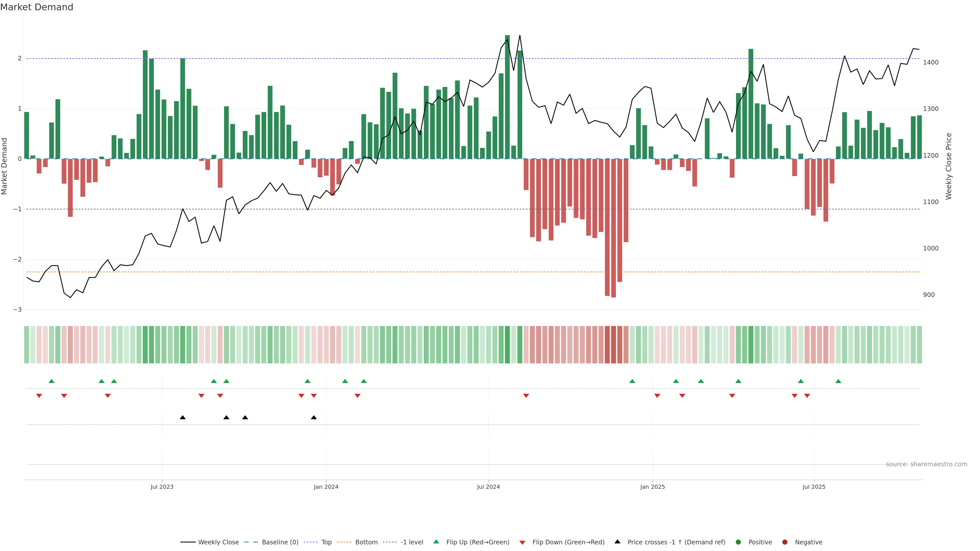Click the first red flip-down triangle marker
980x551 pixels.
coord(39,396)
